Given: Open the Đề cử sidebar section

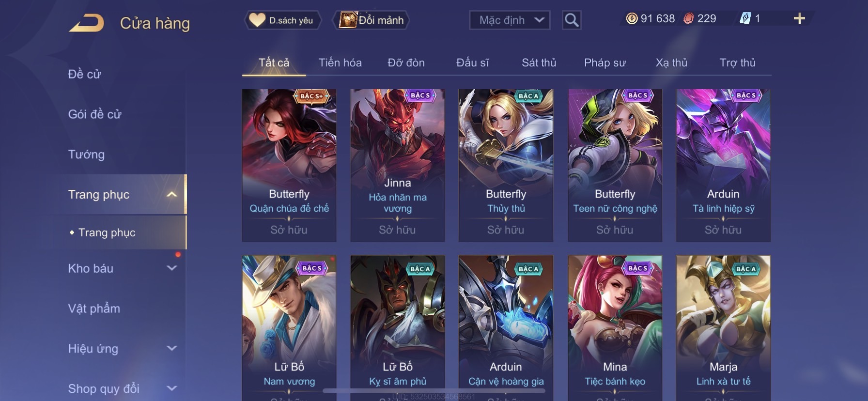Looking at the screenshot, I should [84, 74].
